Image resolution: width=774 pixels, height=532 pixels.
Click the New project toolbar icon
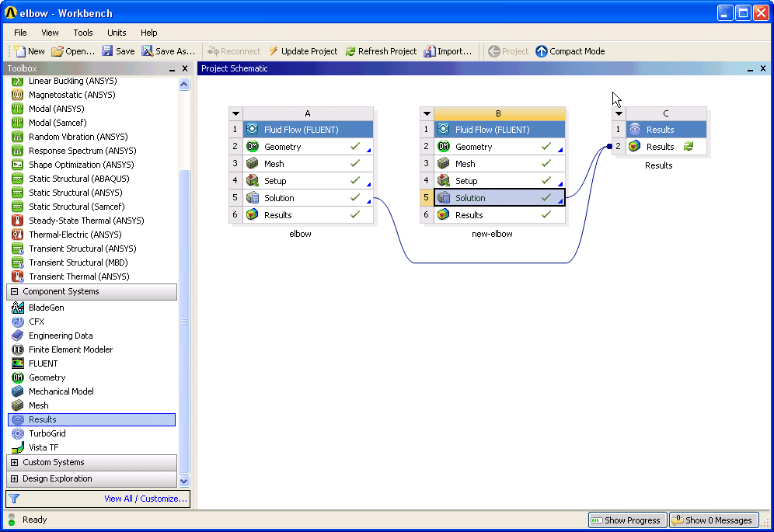[19, 51]
